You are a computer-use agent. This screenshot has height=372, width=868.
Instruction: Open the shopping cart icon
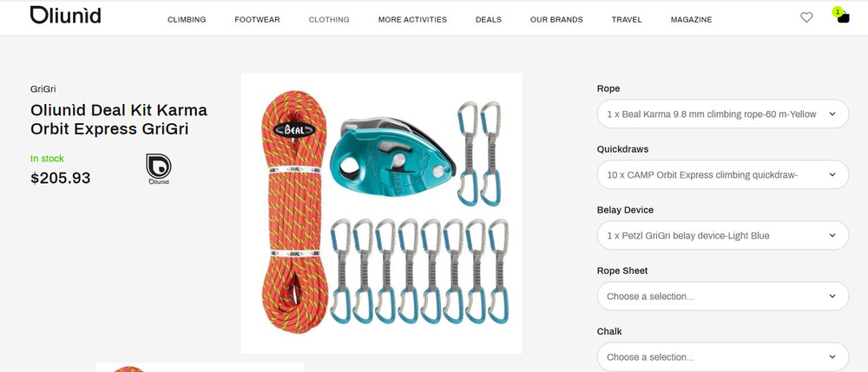843,18
